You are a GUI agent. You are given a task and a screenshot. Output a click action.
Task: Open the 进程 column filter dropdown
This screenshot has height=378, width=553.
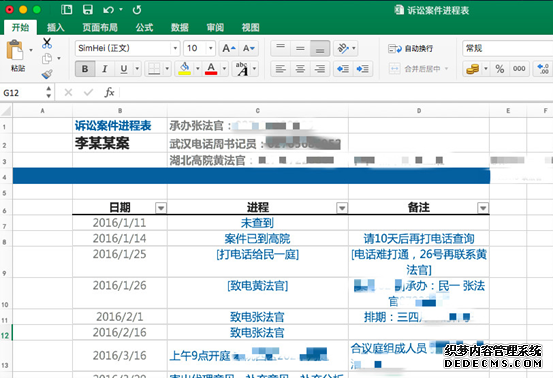(342, 208)
